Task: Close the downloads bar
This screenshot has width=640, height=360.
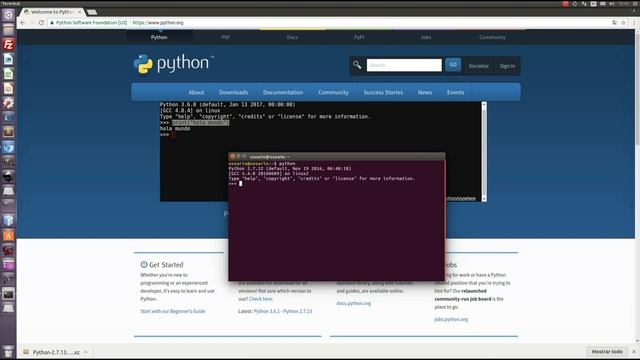Action: point(634,351)
